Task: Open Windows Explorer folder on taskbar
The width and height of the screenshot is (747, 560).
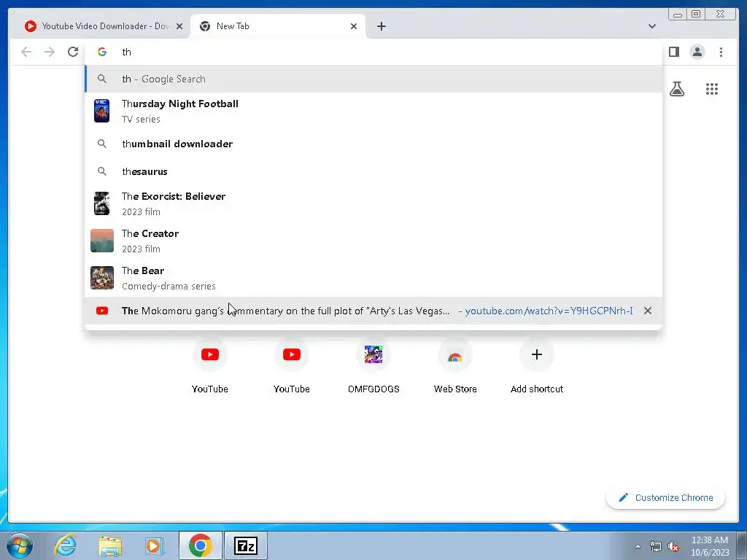Action: click(x=110, y=545)
